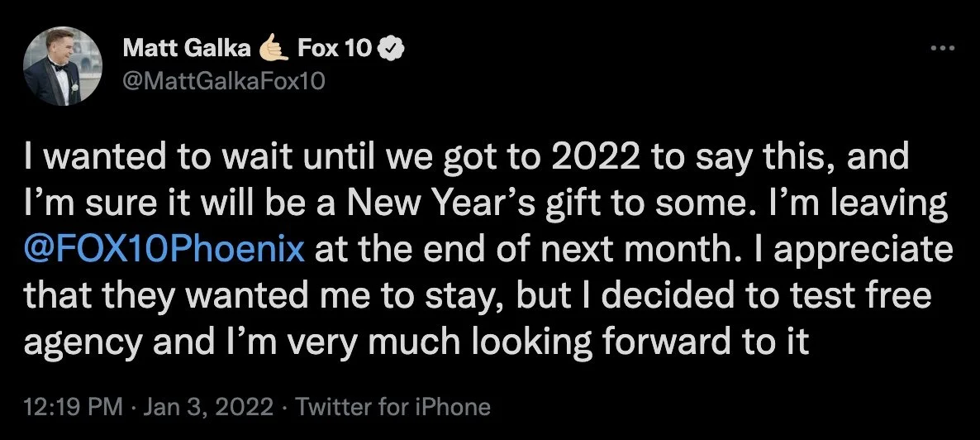Click the verified checkmark badge

pos(392,49)
